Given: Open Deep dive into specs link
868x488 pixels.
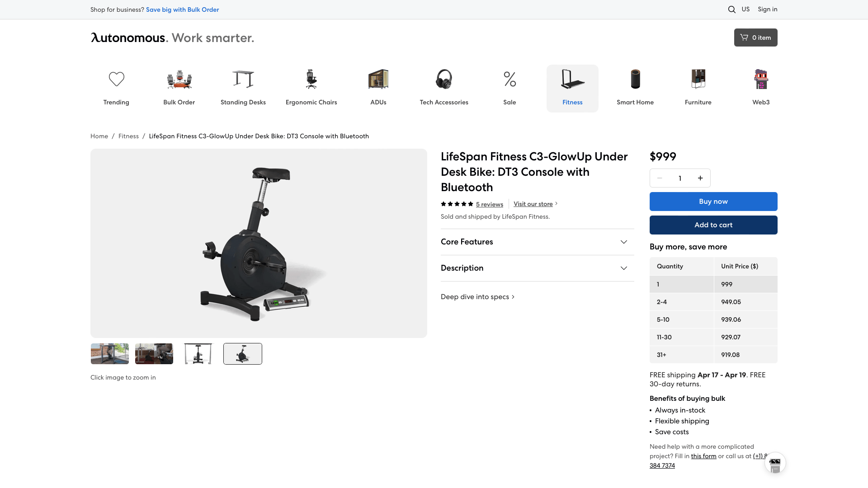Looking at the screenshot, I should tap(477, 297).
